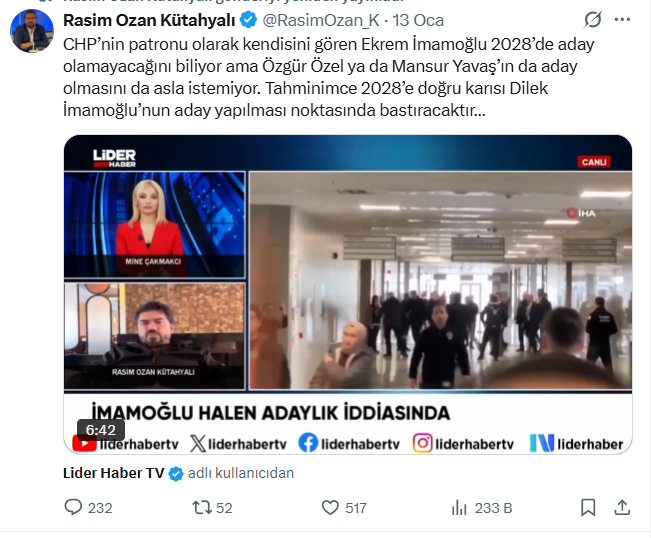Screen dimensions: 651x538
Task: Open the reply comment icon
Action: [73, 507]
